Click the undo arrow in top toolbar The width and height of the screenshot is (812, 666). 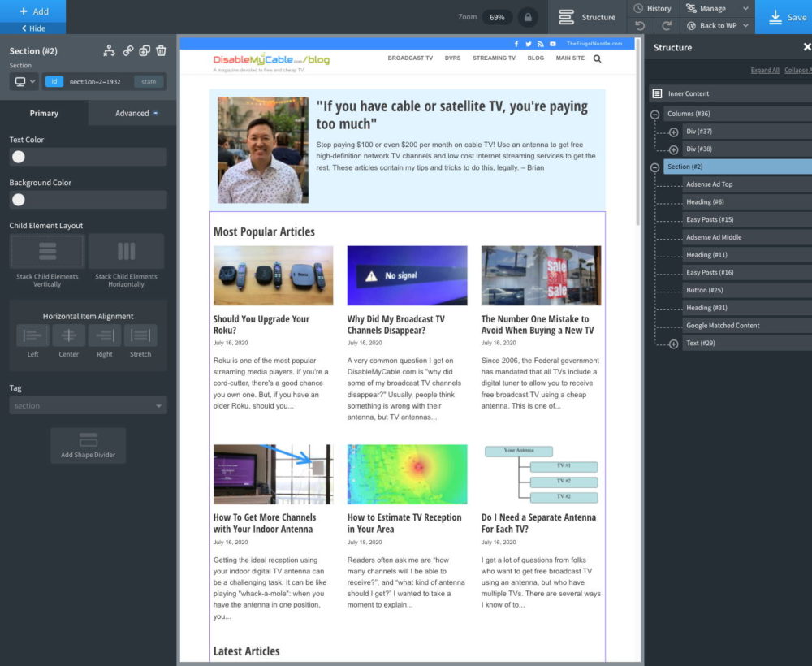click(x=640, y=25)
